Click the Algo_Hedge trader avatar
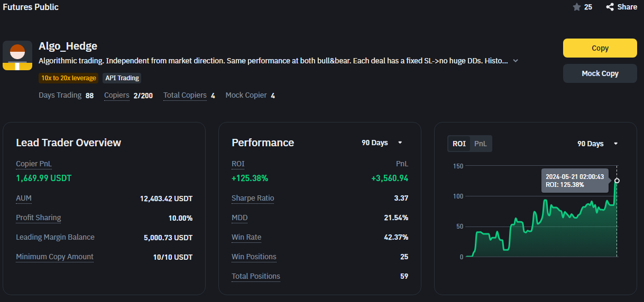 pos(17,55)
